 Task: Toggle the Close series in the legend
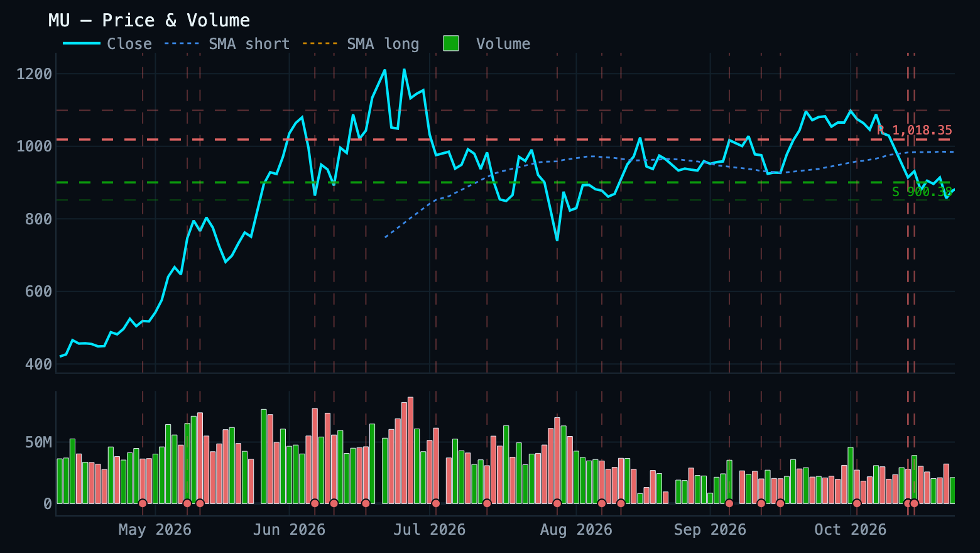click(x=107, y=44)
